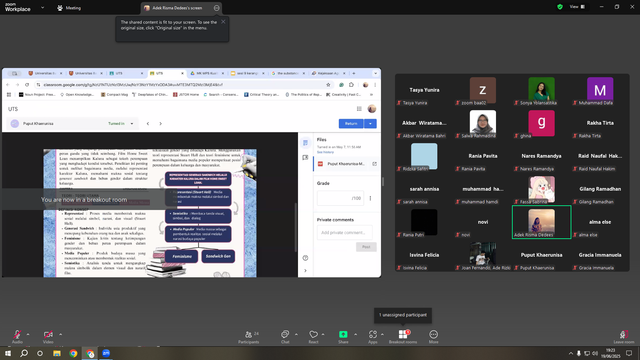Screen dimensions: 640x360
Task: Open the Windows notification center icon
Action: 629,353
